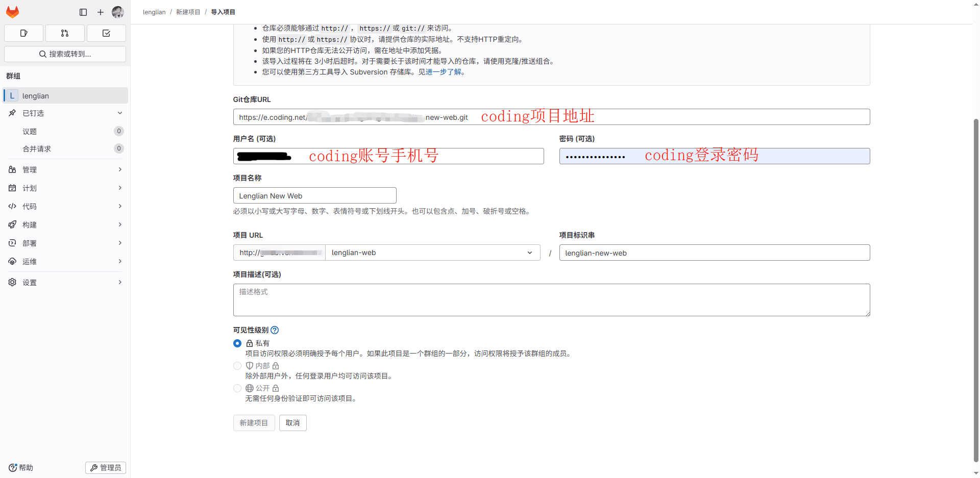Viewport: 980px width, 478px height.
Task: Open the 合并请求 sidebar item
Action: click(37, 149)
